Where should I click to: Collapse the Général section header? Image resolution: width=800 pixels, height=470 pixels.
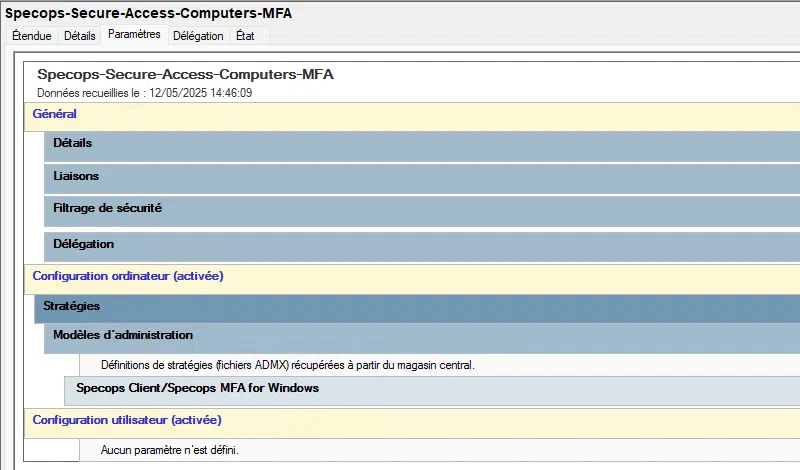pos(55,114)
